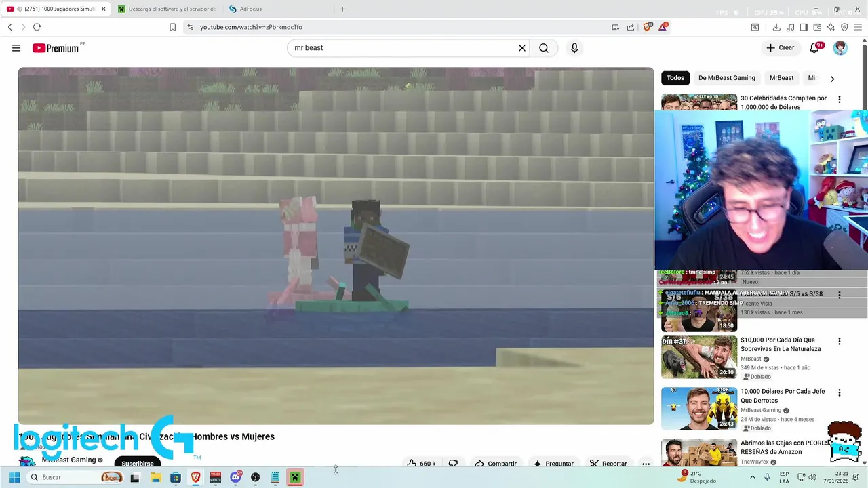The image size is (868, 488).
Task: Open Abrimos las Cajas con PEORES RESEÑAS video
Action: coord(785,447)
